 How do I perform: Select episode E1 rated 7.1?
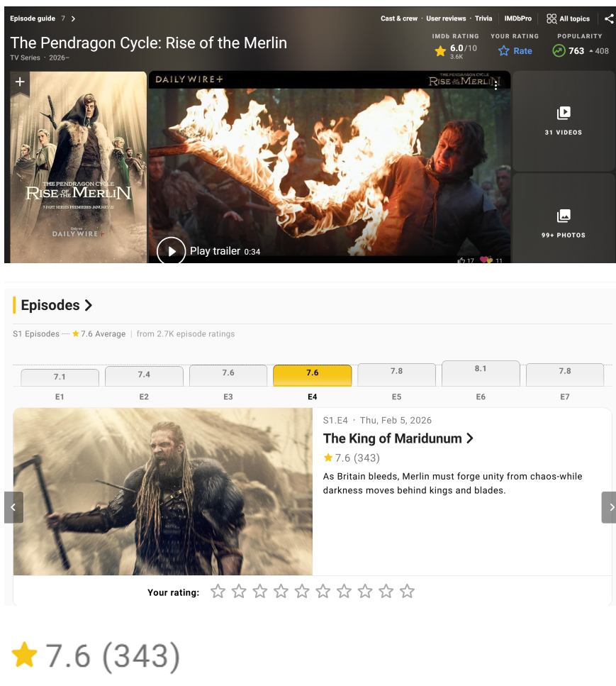click(60, 377)
